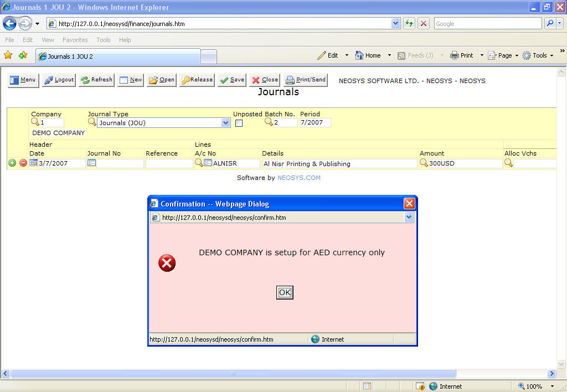Click the New button
Image resolution: width=567 pixels, height=392 pixels.
coord(131,80)
